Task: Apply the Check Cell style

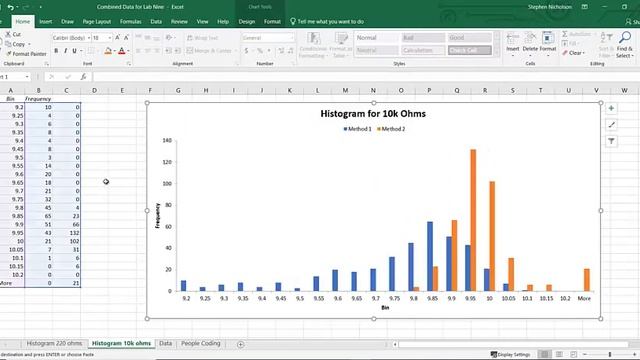Action: (469, 50)
